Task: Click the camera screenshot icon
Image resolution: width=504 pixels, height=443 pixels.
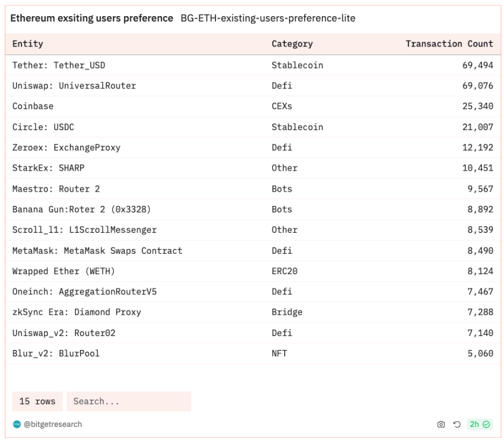Action: [441, 424]
